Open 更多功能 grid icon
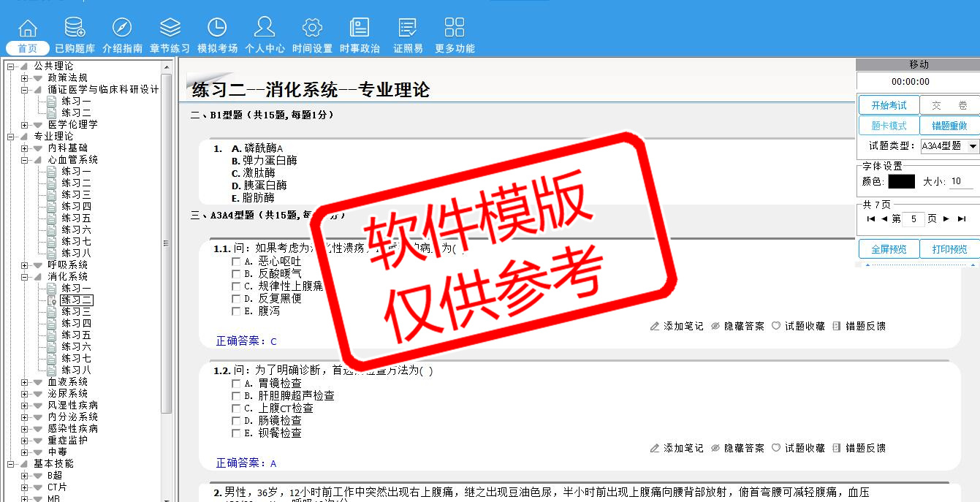The image size is (980, 502). click(x=455, y=28)
